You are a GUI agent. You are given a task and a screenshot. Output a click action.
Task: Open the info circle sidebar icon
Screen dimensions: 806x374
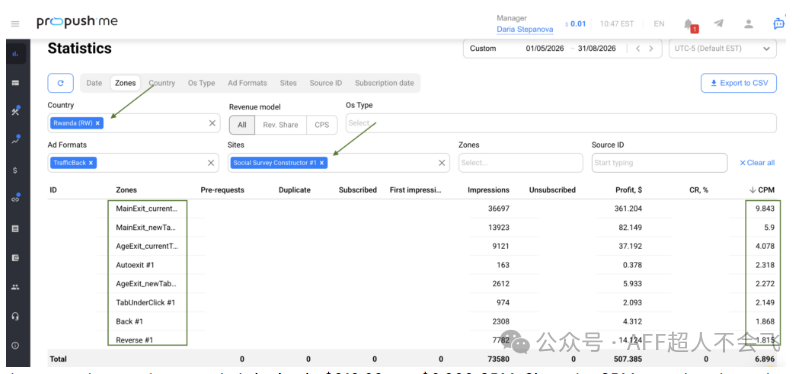click(x=15, y=346)
